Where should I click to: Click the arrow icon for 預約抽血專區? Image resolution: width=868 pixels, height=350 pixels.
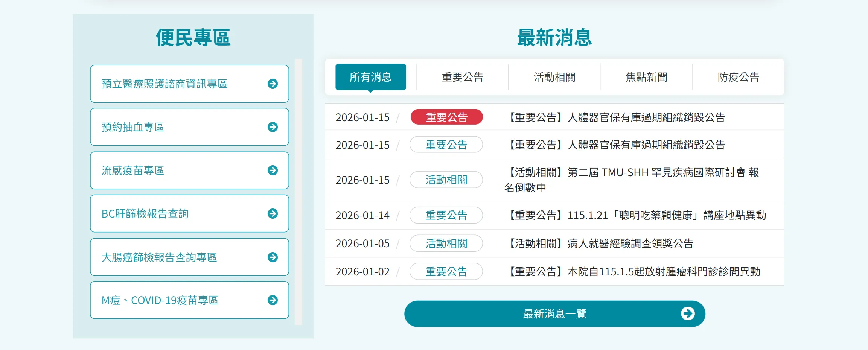tap(273, 127)
